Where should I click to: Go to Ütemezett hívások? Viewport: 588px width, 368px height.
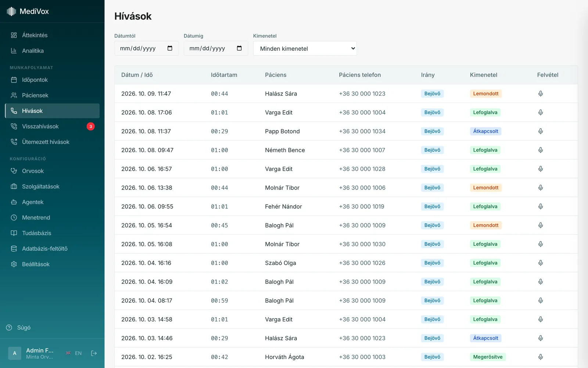tap(52, 142)
